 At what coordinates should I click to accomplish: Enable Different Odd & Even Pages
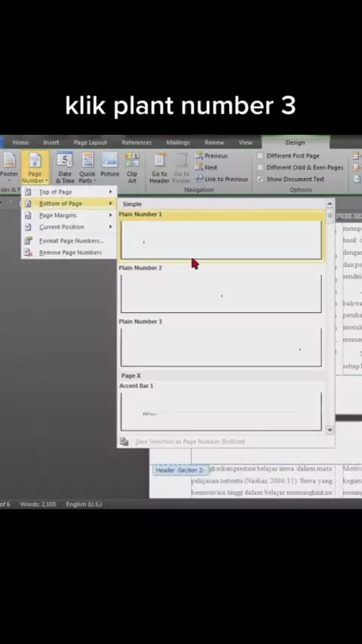(259, 167)
